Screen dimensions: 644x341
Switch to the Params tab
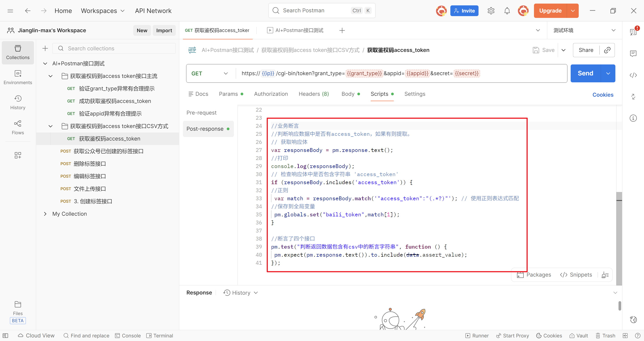pos(231,94)
